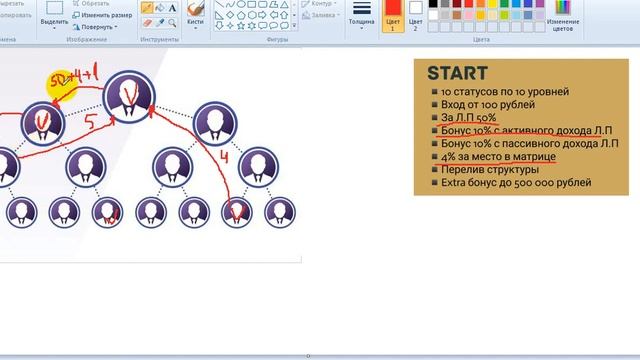Click text 'Extra бонус до 500 000 рублей'
Image resolution: width=640 pixels, height=360 pixels.
tap(516, 182)
